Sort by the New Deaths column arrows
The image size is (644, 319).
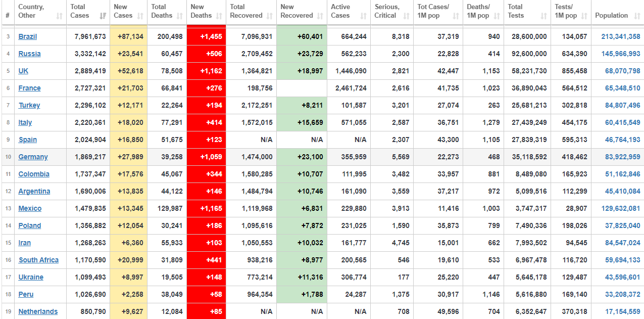click(219, 16)
